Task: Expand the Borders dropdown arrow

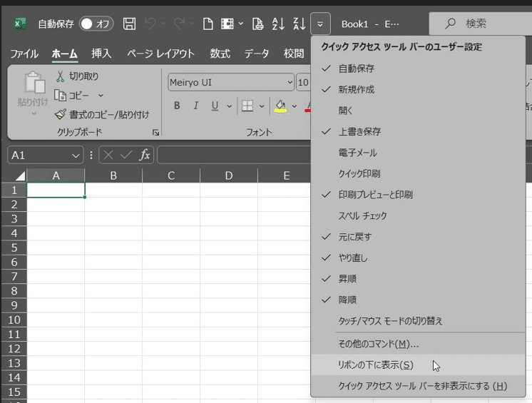Action: pos(262,106)
